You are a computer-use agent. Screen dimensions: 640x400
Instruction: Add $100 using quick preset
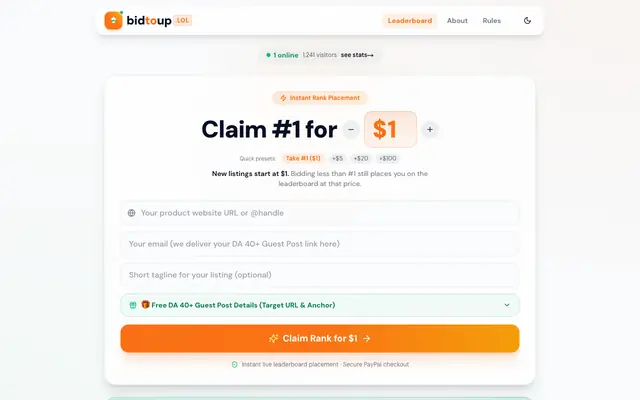tap(388, 158)
